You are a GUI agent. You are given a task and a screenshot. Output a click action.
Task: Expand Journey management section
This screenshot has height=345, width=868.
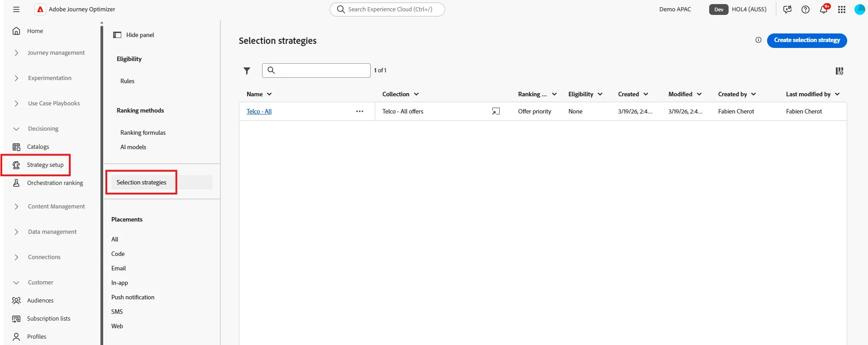(56, 53)
